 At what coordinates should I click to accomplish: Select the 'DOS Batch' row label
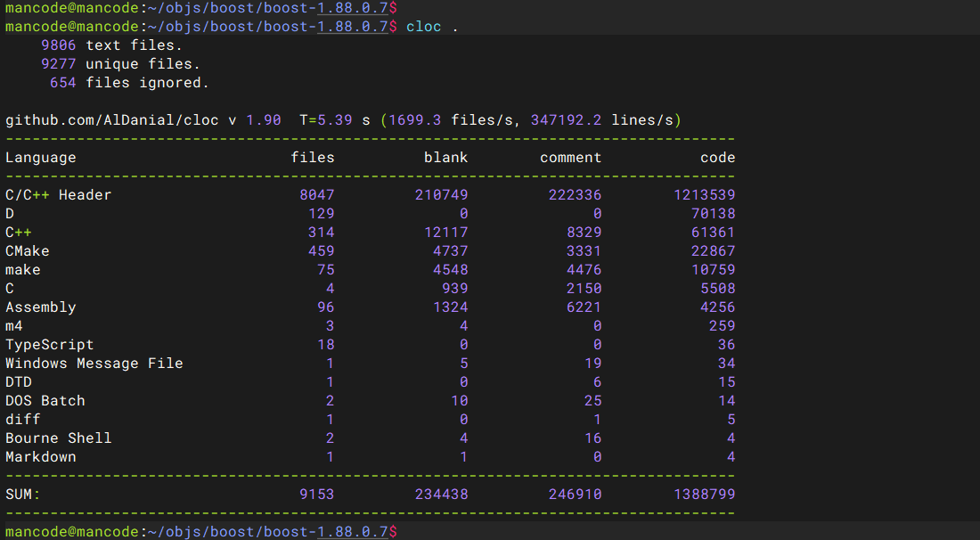tap(45, 401)
